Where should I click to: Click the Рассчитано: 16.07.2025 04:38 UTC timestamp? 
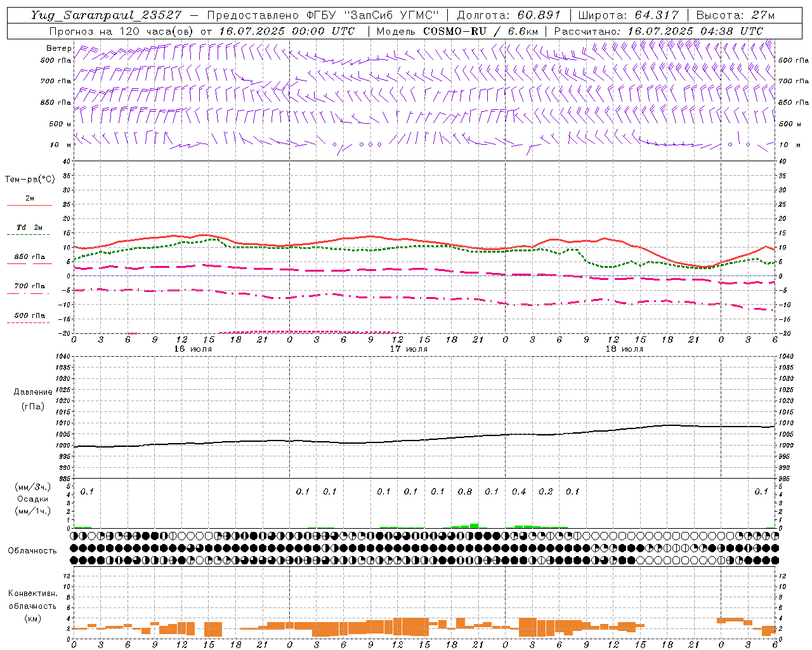[x=658, y=30]
